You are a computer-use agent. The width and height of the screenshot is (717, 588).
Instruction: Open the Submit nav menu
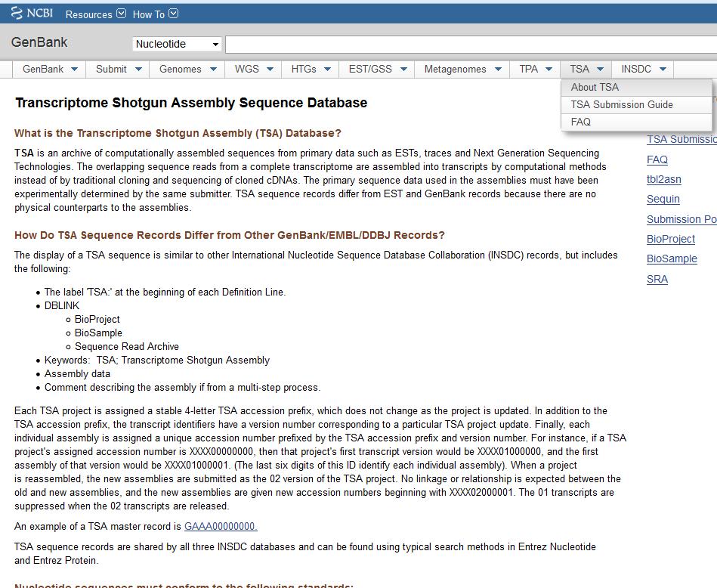tap(118, 69)
